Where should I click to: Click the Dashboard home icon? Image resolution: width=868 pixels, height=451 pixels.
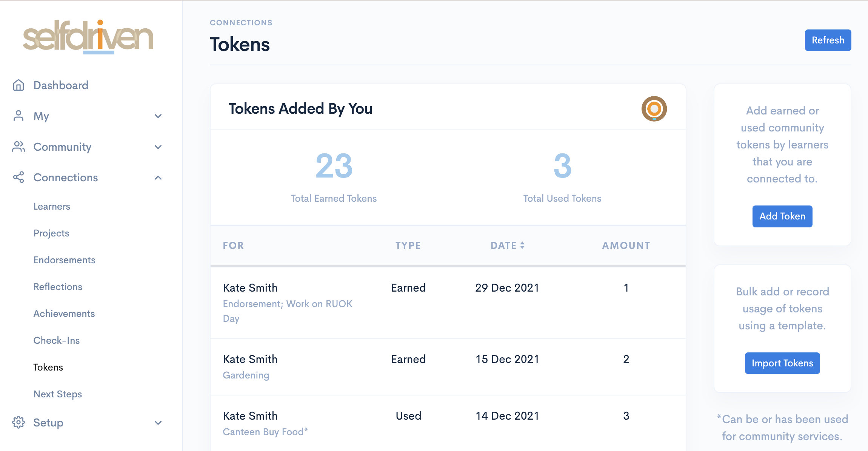click(18, 85)
